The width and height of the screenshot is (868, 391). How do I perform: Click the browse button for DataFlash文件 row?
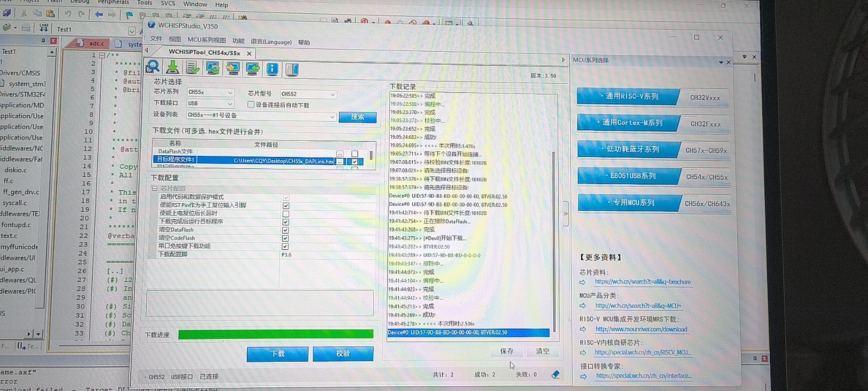tap(340, 154)
